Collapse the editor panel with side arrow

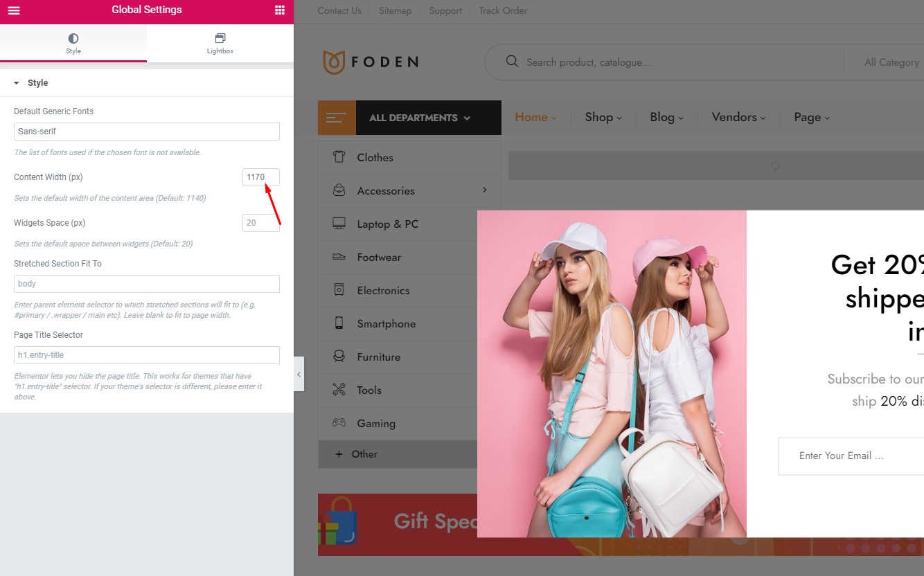point(299,374)
